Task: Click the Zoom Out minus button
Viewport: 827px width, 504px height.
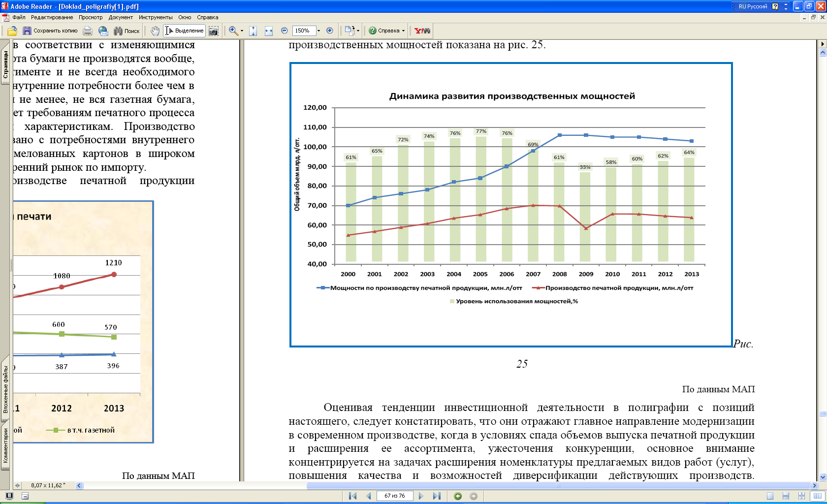Action: click(285, 31)
